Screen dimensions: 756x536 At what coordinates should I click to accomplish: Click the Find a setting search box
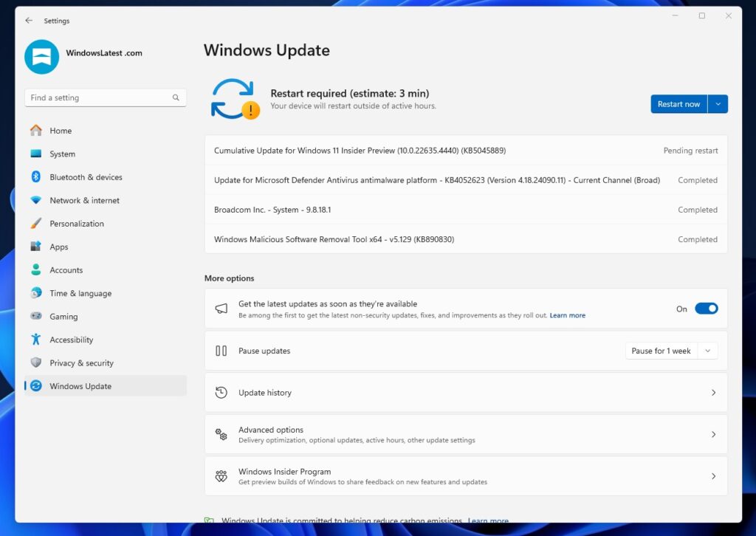pos(105,97)
